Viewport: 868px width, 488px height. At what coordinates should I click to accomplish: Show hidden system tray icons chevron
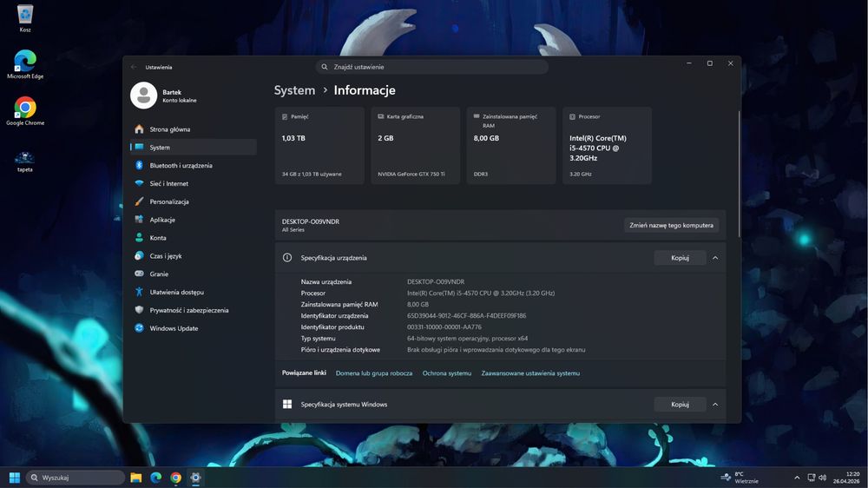point(797,478)
